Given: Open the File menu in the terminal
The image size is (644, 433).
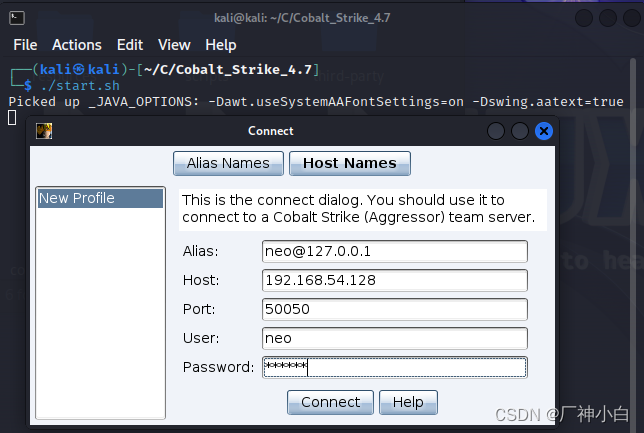Looking at the screenshot, I should click(x=25, y=45).
